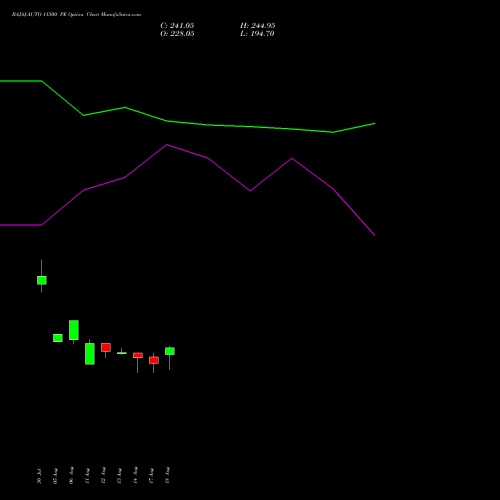Select the 14 Aug date label

point(135,476)
